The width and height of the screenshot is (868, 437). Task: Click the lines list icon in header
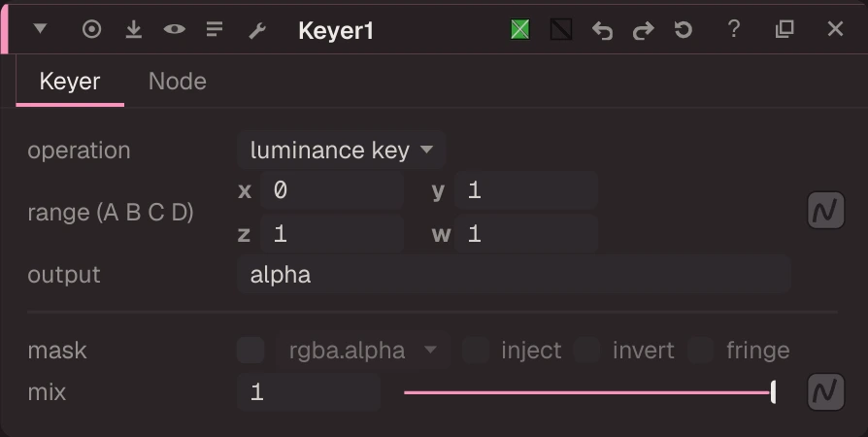215,29
